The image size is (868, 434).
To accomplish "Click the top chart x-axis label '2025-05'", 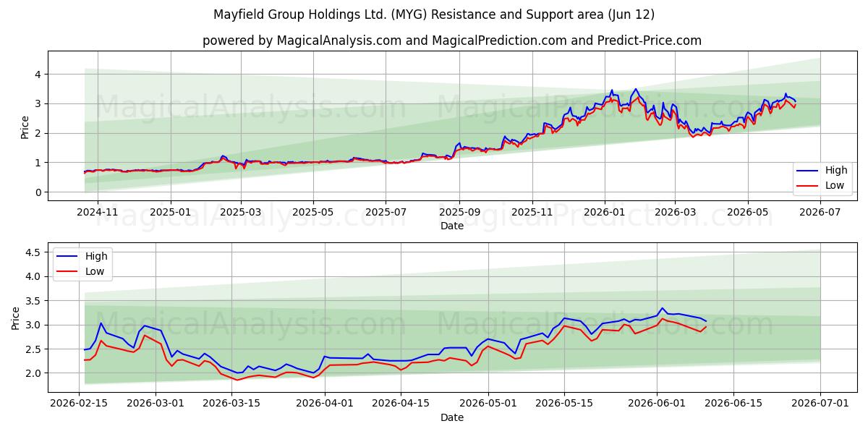I will [x=313, y=212].
